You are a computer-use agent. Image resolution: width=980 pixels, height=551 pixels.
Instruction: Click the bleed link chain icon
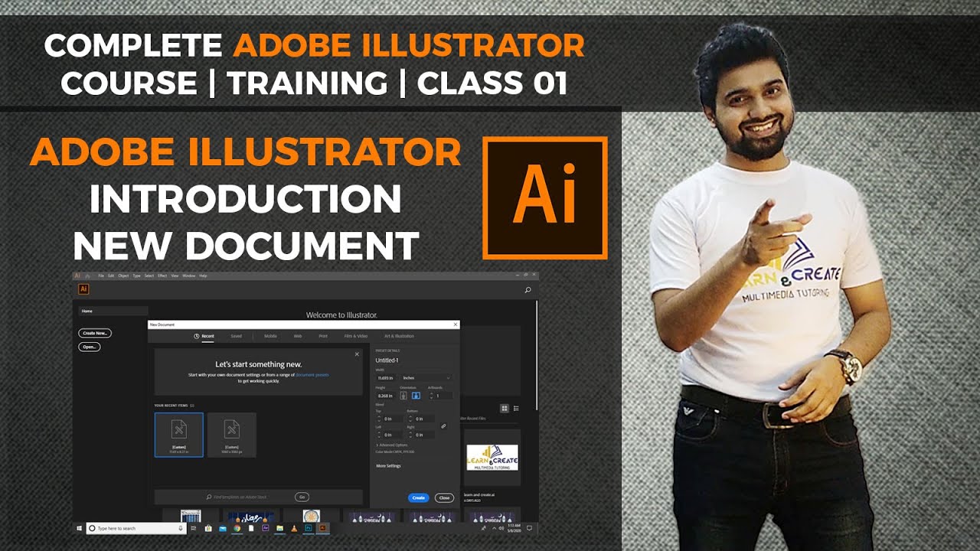[x=443, y=425]
